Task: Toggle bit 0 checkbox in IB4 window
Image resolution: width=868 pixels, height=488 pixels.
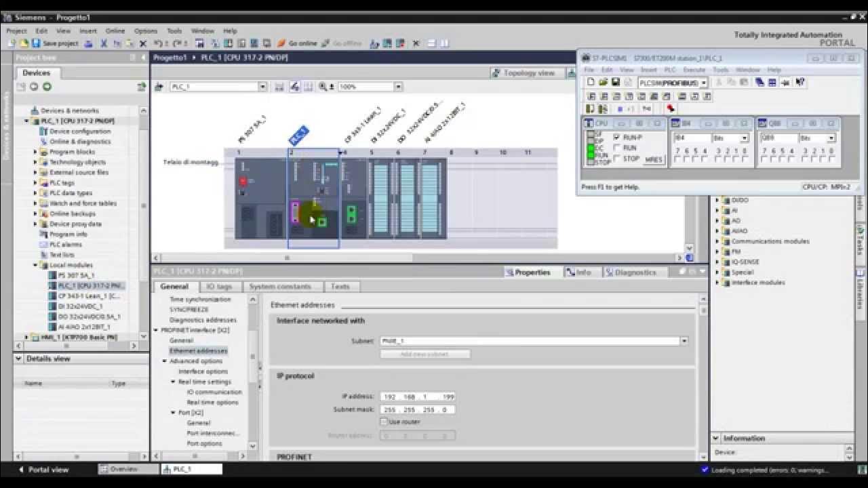Action: (745, 159)
